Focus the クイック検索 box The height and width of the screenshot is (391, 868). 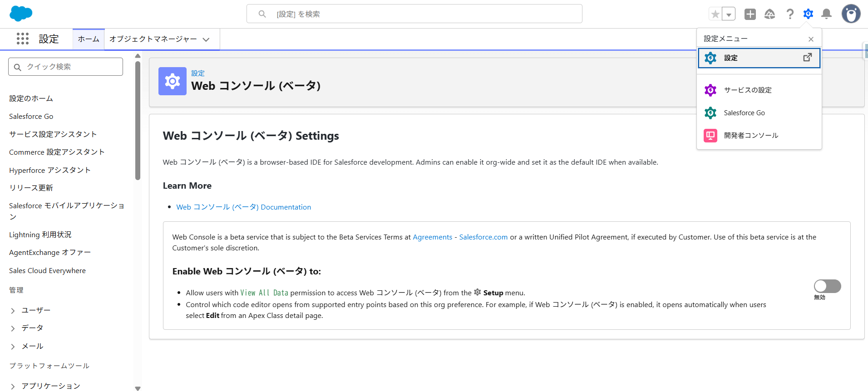(65, 67)
